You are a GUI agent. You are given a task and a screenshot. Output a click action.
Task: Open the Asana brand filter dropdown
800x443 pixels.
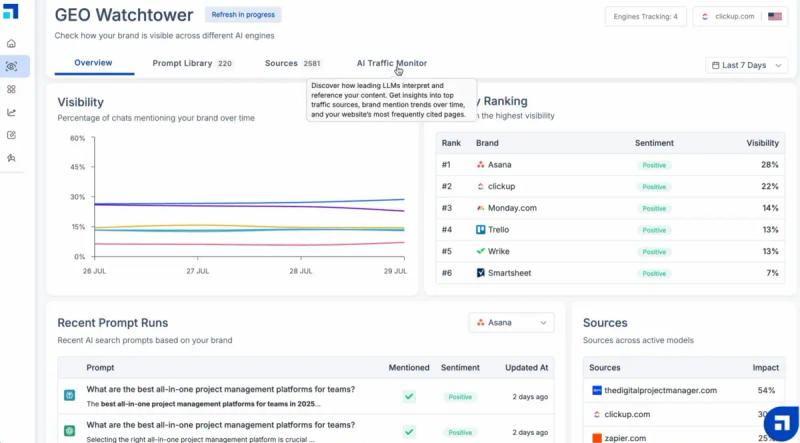(x=511, y=323)
